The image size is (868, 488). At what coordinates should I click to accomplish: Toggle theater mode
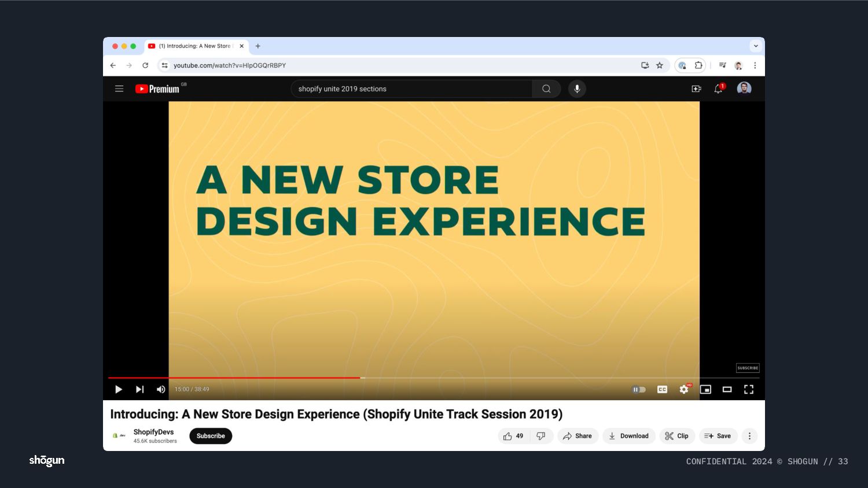727,390
